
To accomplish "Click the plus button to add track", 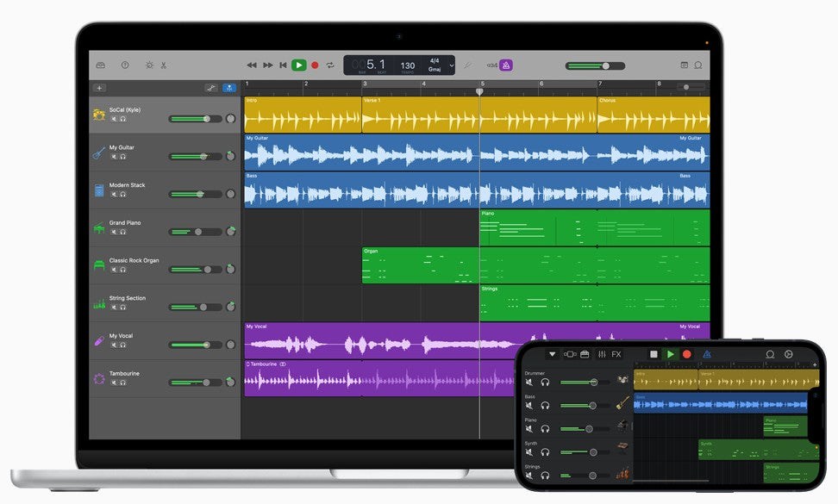I will [99, 88].
